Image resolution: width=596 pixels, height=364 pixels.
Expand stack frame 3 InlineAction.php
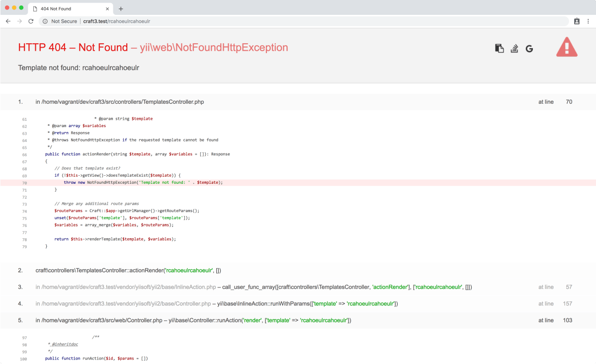[298, 287]
